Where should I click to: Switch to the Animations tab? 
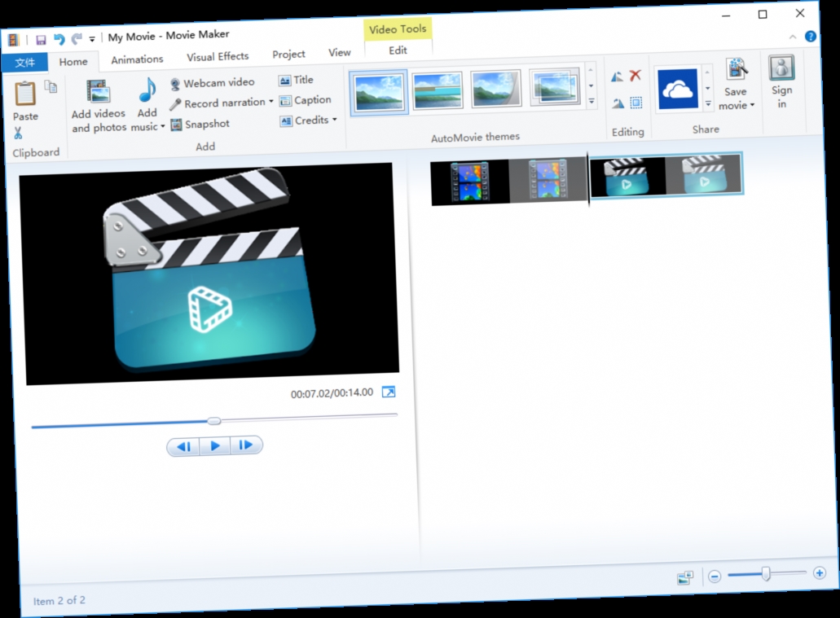pyautogui.click(x=137, y=59)
